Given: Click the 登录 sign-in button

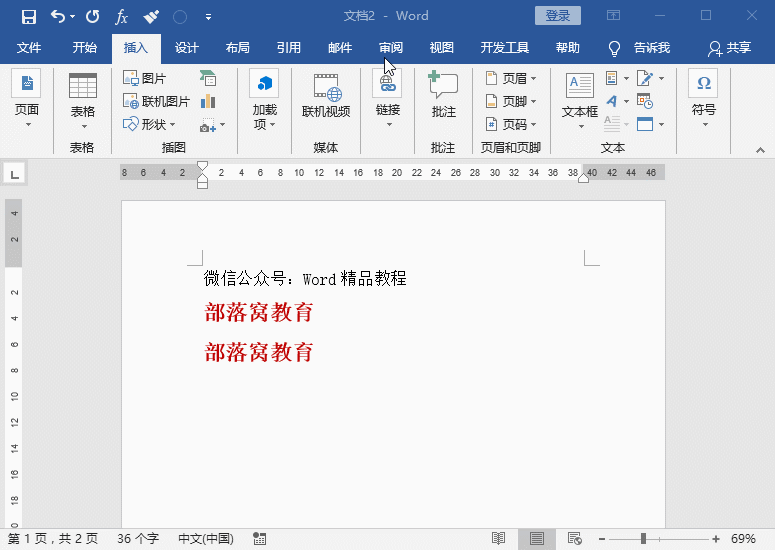Looking at the screenshot, I should pyautogui.click(x=558, y=16).
